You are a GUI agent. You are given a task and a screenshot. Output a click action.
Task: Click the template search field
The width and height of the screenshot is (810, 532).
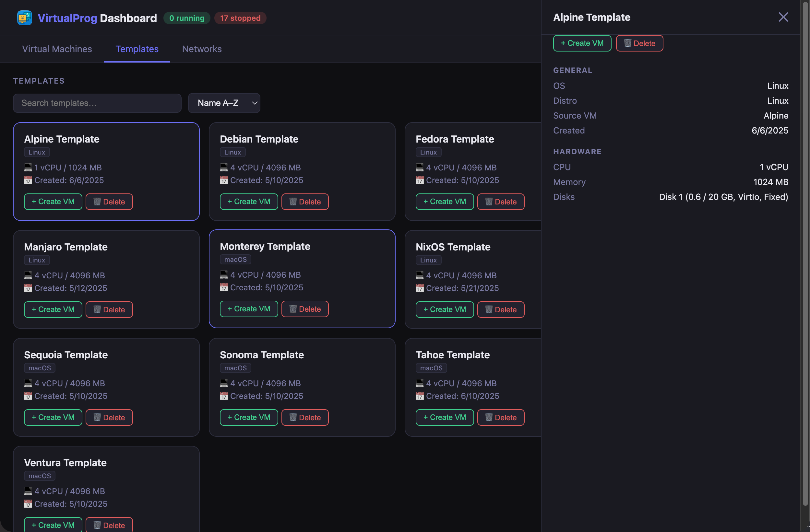click(97, 103)
